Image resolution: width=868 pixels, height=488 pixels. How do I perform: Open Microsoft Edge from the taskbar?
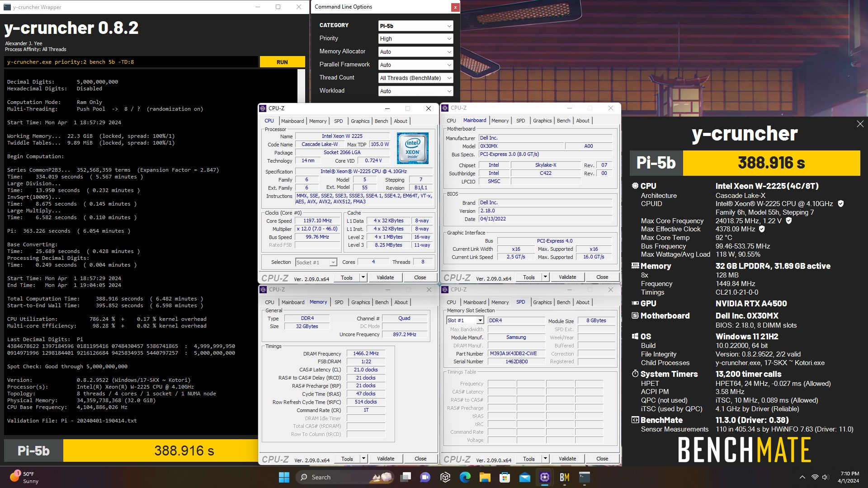(465, 477)
